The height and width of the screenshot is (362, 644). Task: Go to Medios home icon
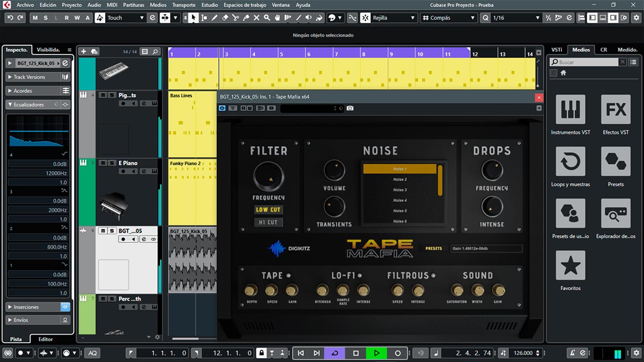point(563,73)
